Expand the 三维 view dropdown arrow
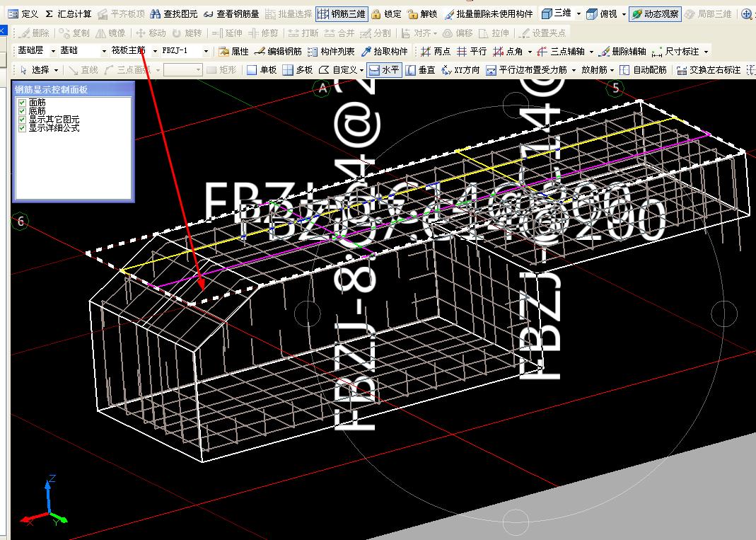Viewport: 756px width, 540px height. coord(578,14)
